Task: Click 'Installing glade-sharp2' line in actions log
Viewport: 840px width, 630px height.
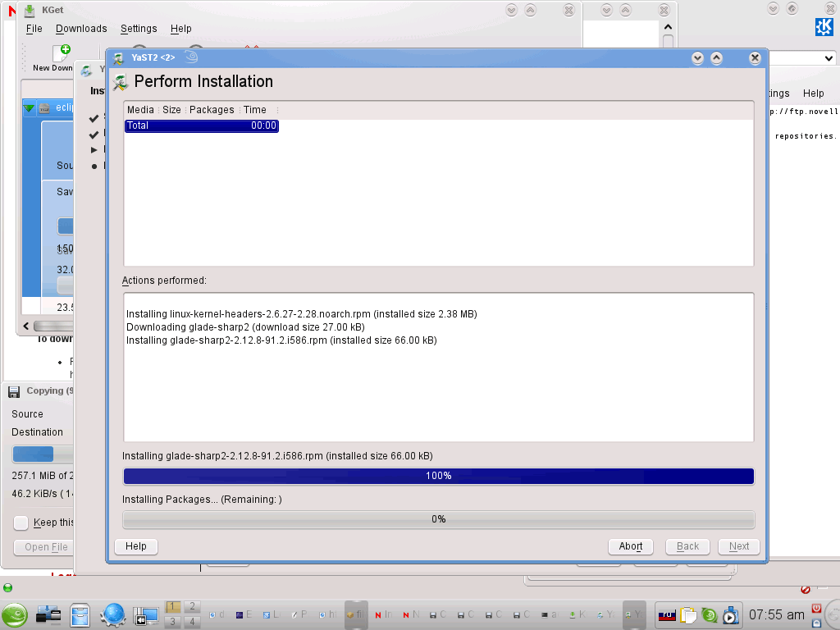Action: [x=281, y=340]
